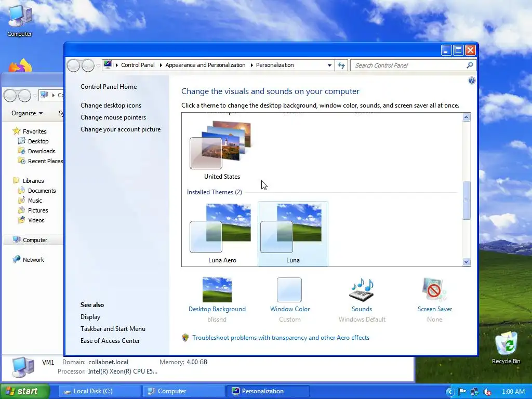Click the Personalization back arrow button
Image resolution: width=532 pixels, height=399 pixels.
click(x=74, y=65)
